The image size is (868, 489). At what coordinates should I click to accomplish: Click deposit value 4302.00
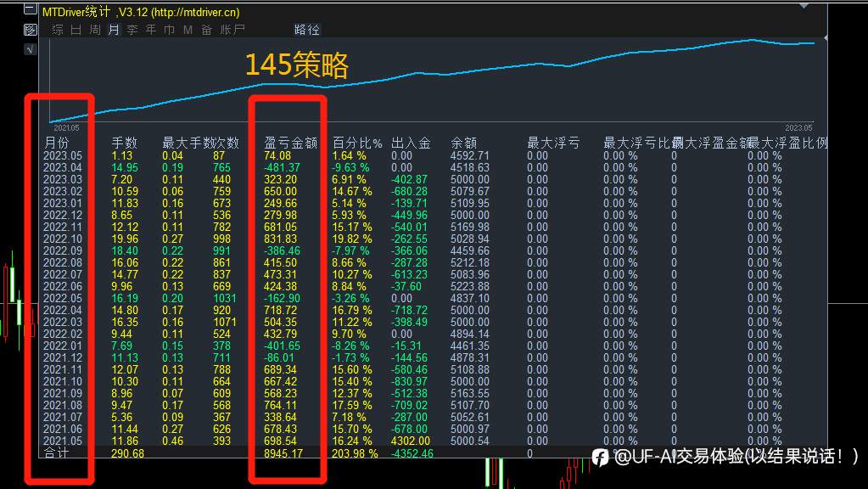[410, 441]
